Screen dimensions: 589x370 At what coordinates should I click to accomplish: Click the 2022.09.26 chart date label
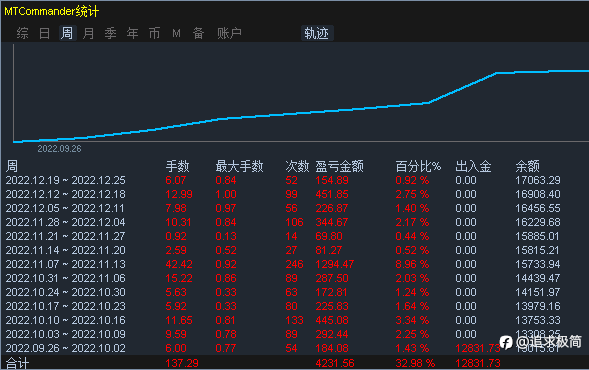point(59,149)
